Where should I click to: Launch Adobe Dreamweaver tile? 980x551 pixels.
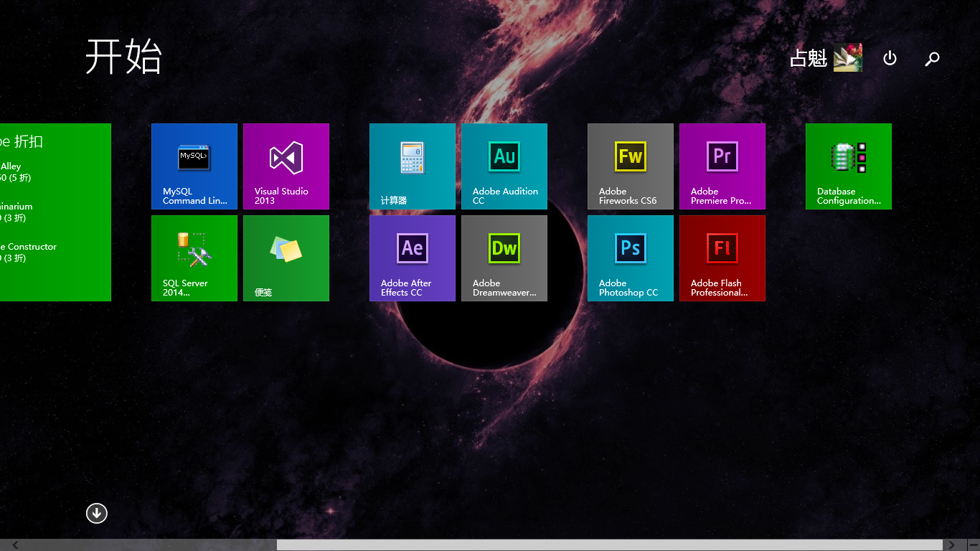tap(504, 258)
